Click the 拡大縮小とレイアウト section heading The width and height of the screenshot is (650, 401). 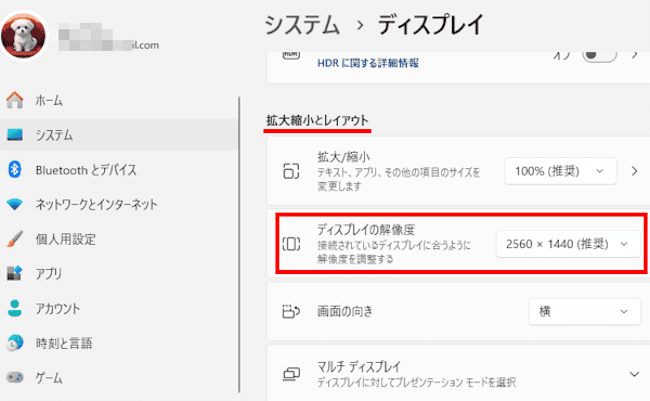click(317, 120)
